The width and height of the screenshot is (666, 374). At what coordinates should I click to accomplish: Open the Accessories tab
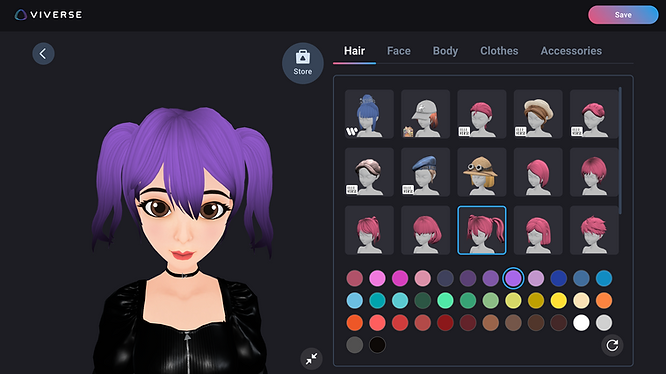[571, 51]
